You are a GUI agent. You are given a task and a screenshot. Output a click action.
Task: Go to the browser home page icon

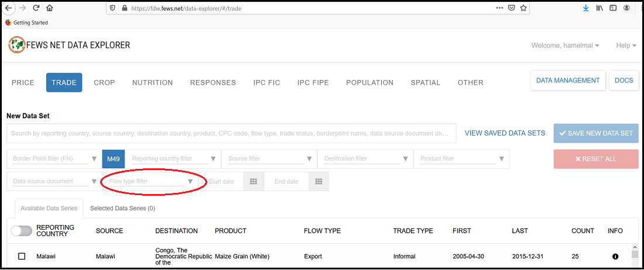point(49,8)
